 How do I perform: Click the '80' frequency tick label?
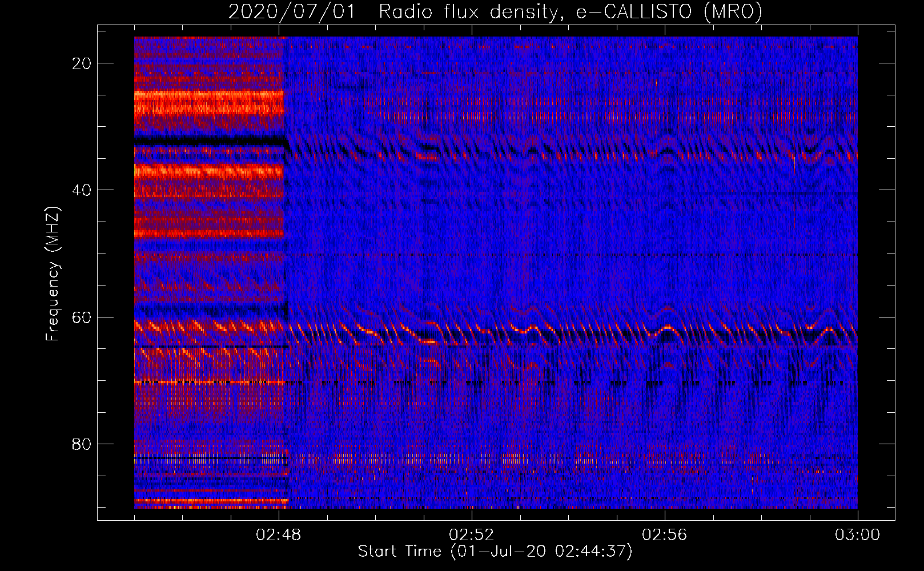82,444
